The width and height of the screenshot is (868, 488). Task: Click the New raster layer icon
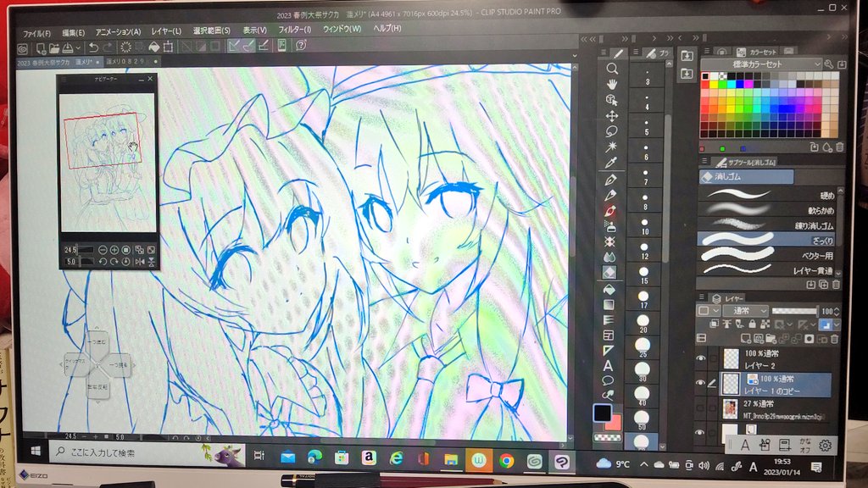coord(746,339)
